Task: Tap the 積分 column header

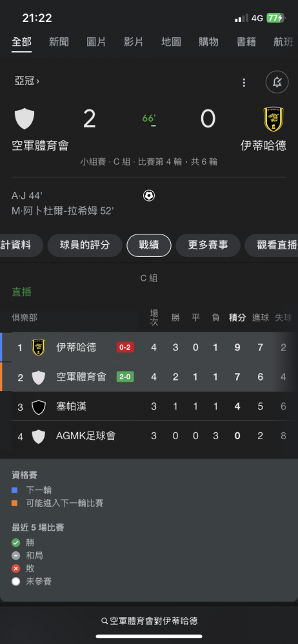Action: pyautogui.click(x=237, y=317)
